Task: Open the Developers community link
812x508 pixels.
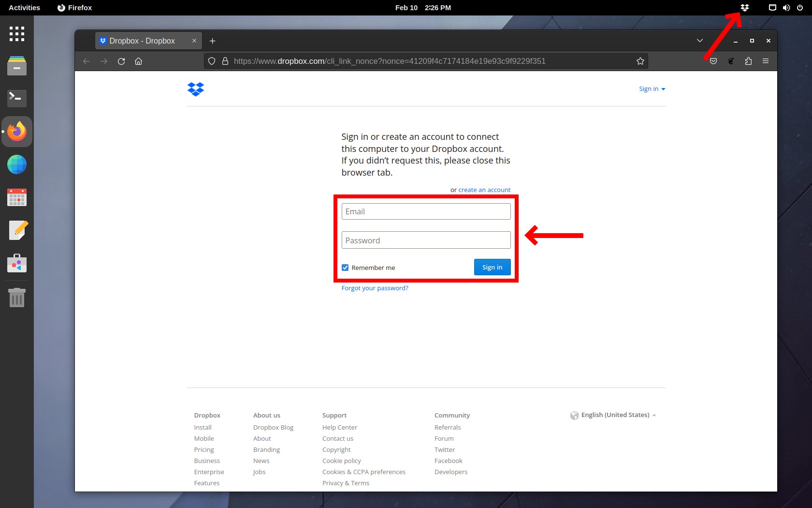Action: pos(451,472)
